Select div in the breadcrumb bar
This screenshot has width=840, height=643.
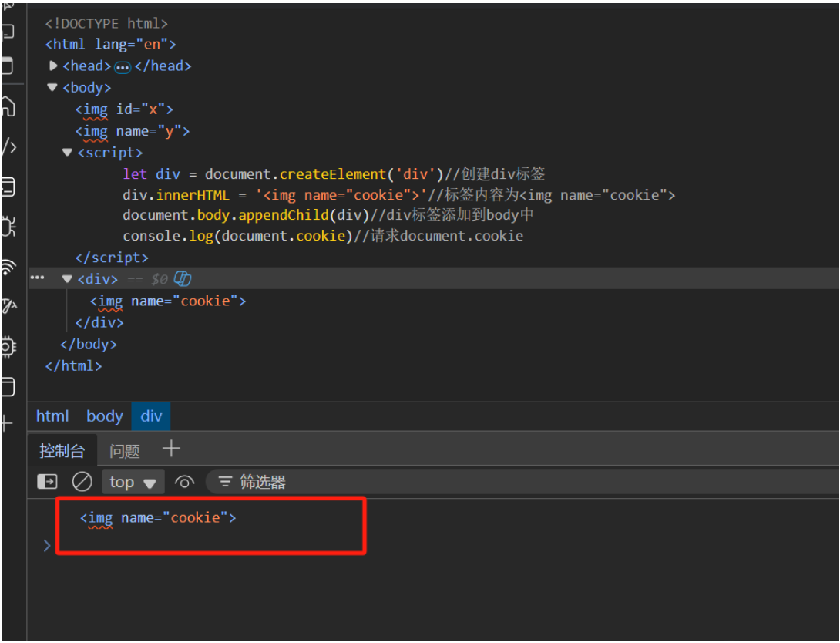click(x=151, y=416)
